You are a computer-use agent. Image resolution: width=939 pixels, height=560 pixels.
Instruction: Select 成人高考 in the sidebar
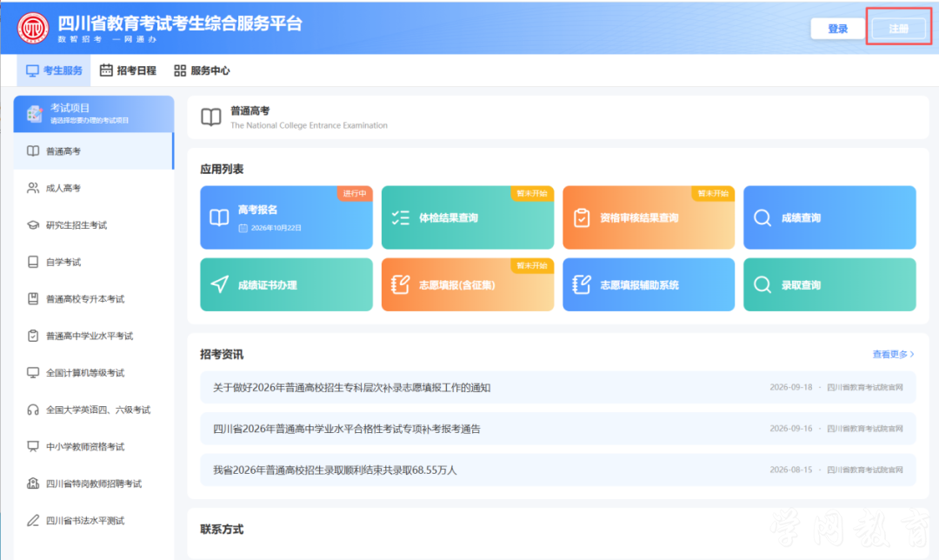[x=94, y=188]
